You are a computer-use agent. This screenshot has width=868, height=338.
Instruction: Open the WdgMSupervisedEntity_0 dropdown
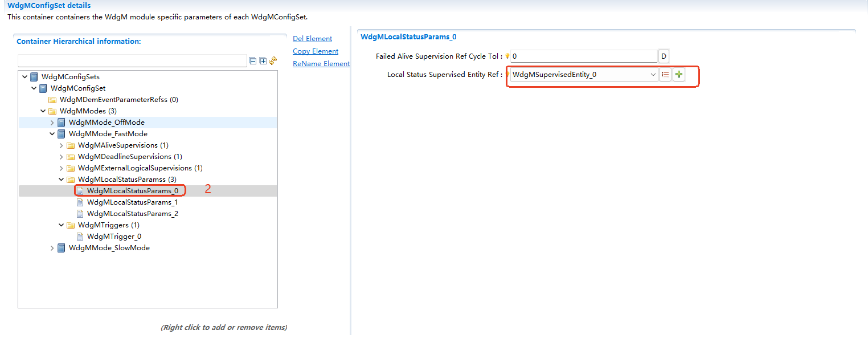coord(653,74)
